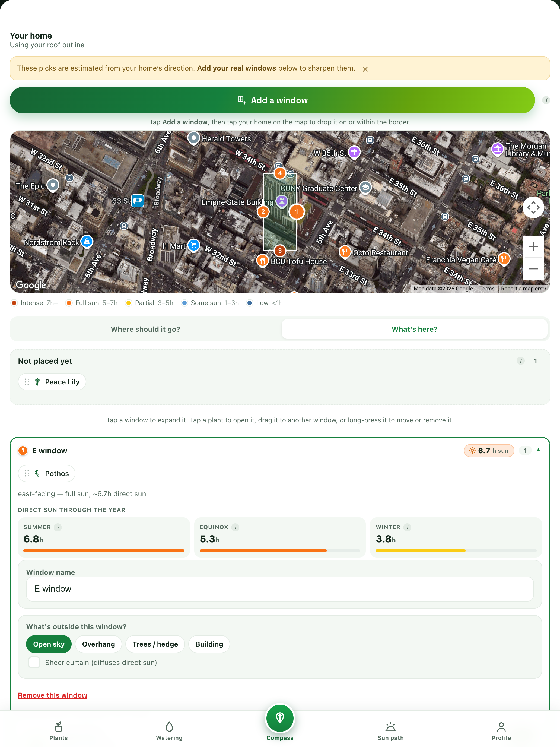Enable the Sheer curtain checkbox
Screen dimensions: 560x747
click(x=34, y=663)
